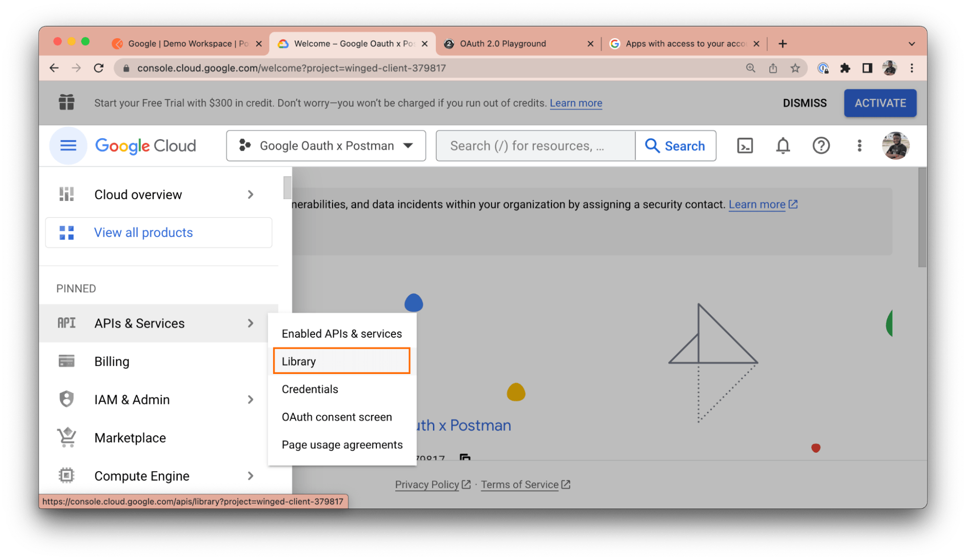Click the main page scrollbar thumb

point(922,217)
